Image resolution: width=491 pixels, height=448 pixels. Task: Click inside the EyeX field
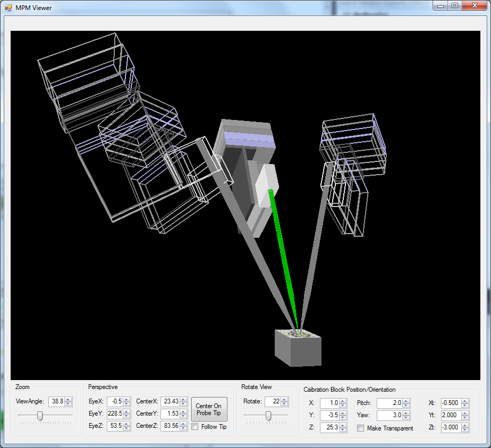(x=115, y=401)
